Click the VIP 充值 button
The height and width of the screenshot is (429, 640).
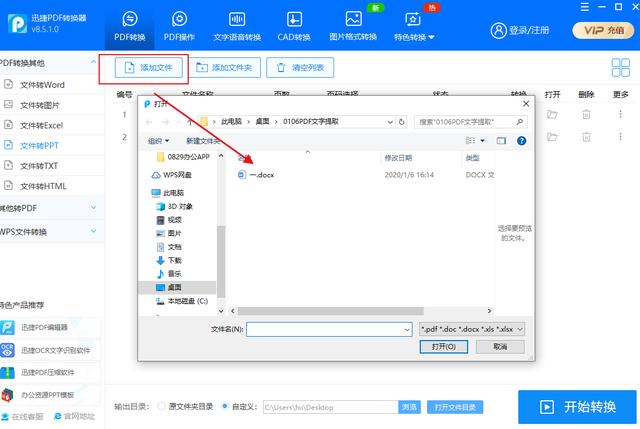pos(603,30)
